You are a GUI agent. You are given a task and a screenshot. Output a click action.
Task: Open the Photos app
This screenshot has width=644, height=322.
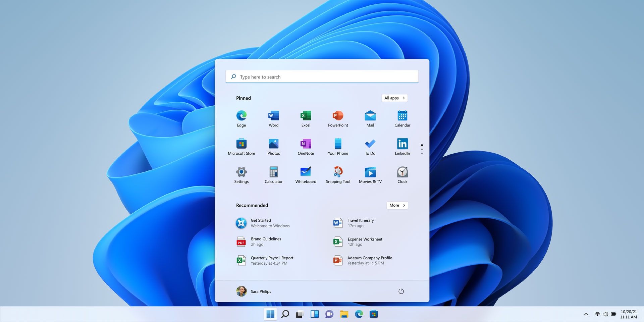273,145
